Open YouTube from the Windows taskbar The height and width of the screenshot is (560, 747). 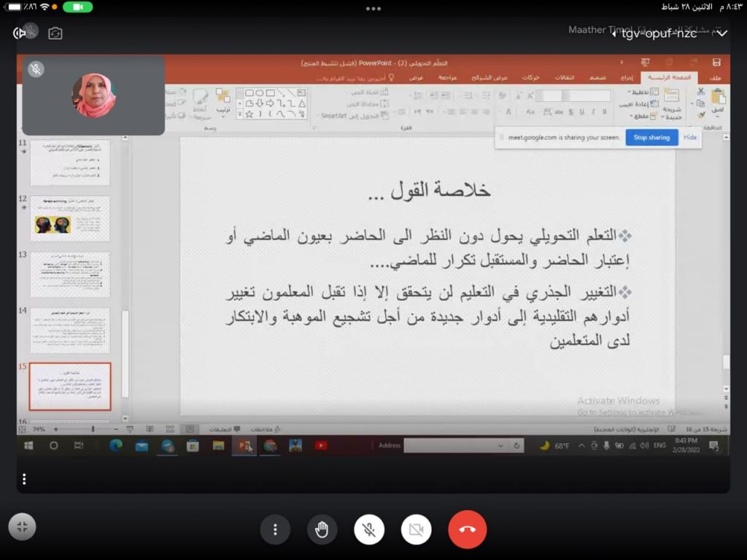[321, 446]
